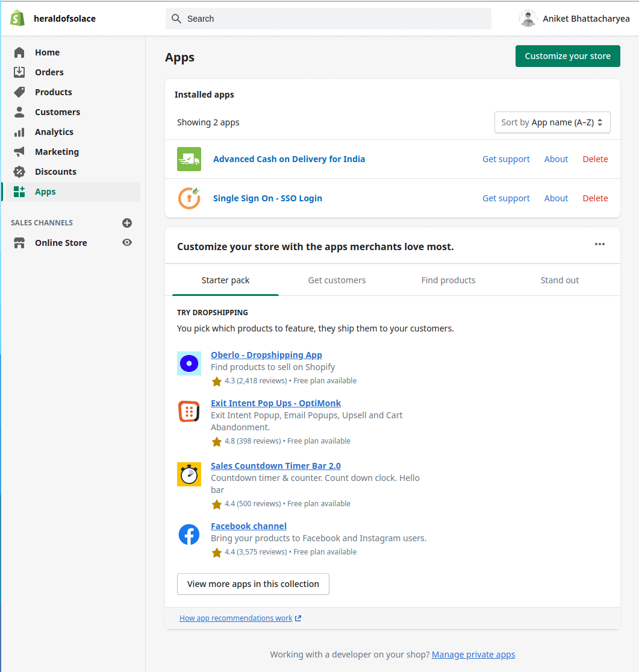
Task: Open Advanced Cash on Delivery for India app
Action: coord(289,159)
